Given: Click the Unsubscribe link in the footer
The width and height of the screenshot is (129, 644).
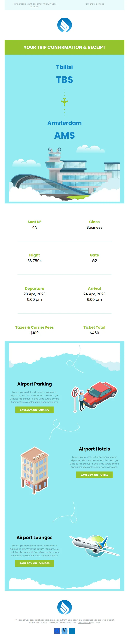Looking at the screenshot, I should [84, 622].
